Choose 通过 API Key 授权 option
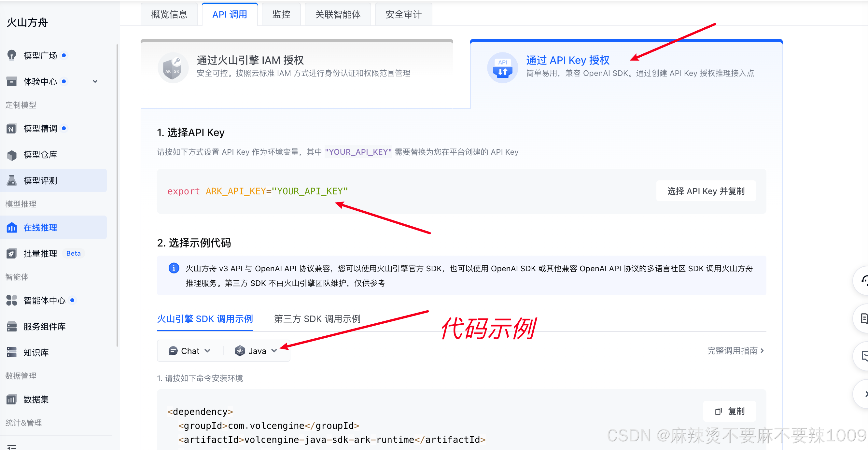 point(567,61)
